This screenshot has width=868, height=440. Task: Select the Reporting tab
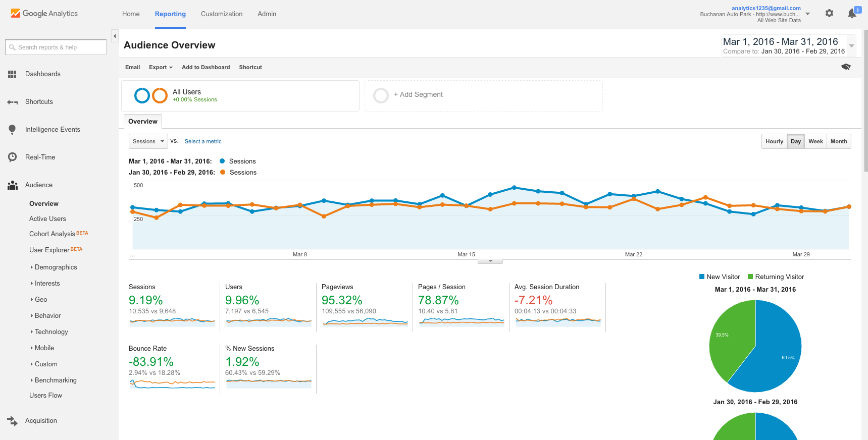coord(170,14)
